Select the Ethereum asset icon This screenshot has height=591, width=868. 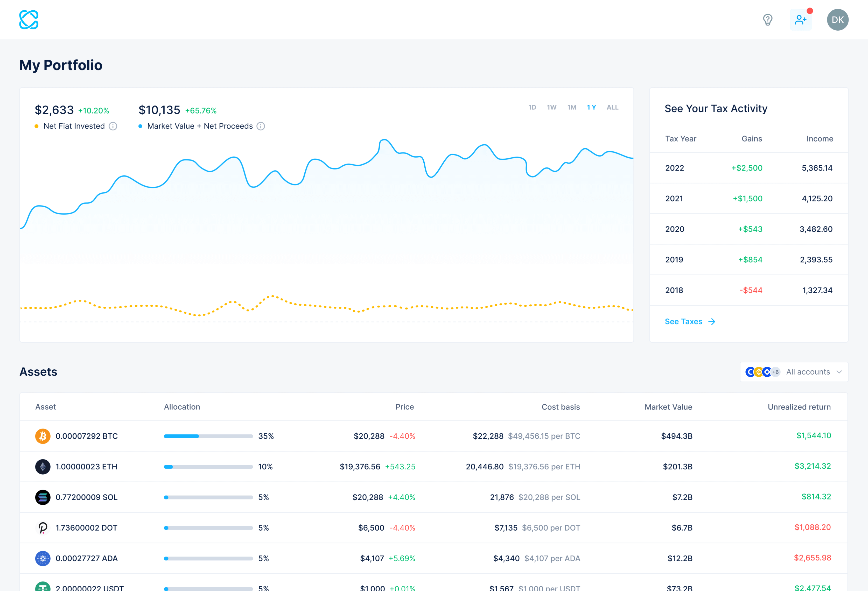(43, 466)
